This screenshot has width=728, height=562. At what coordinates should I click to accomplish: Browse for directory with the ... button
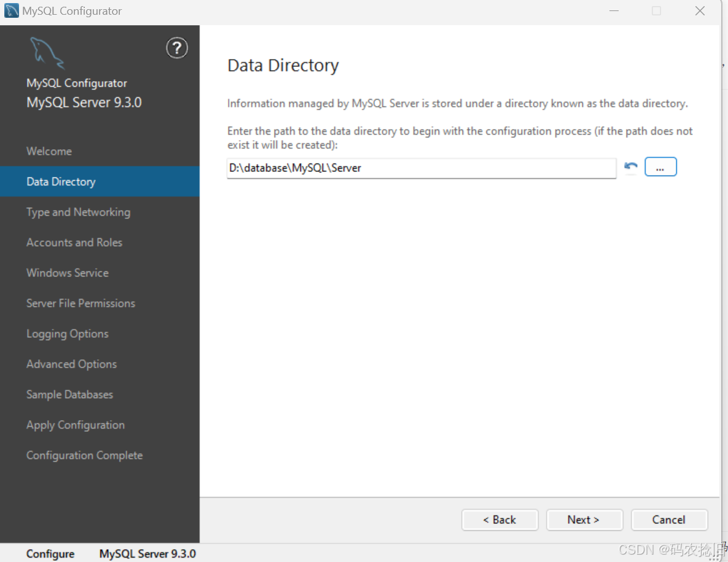click(x=660, y=167)
